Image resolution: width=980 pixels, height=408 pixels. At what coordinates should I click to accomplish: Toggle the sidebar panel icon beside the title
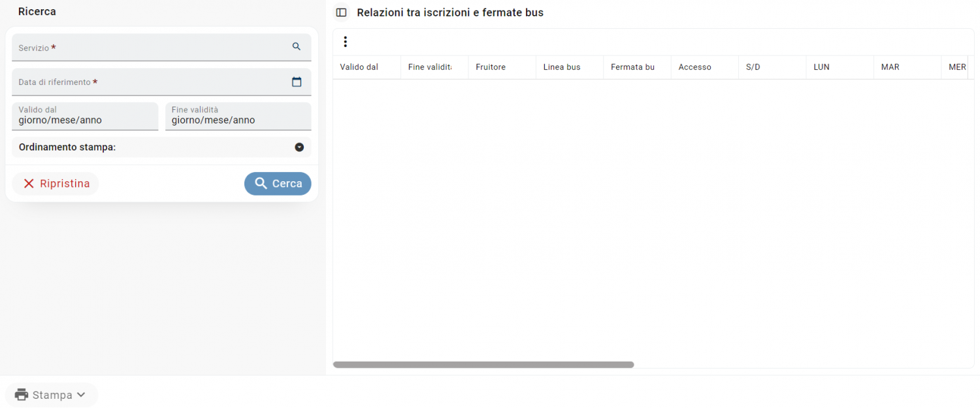[x=341, y=12]
